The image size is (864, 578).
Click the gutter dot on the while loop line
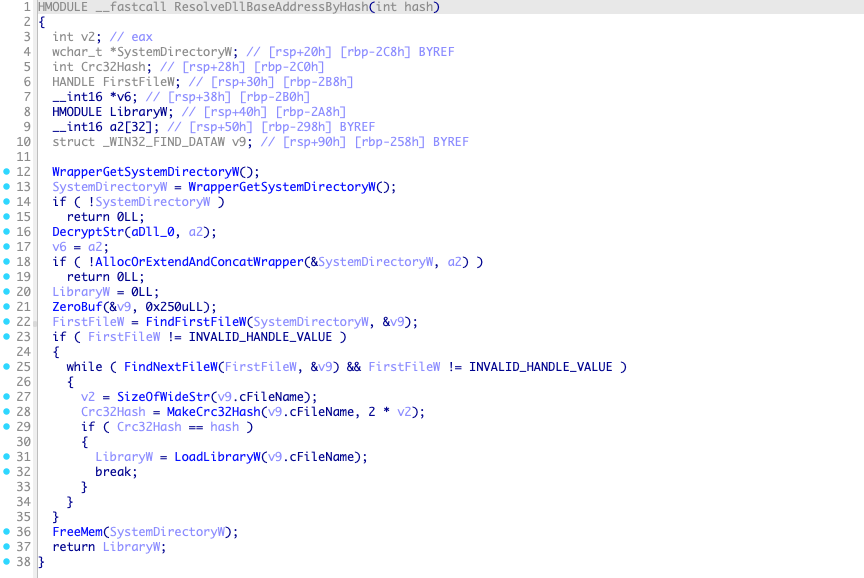(7, 367)
